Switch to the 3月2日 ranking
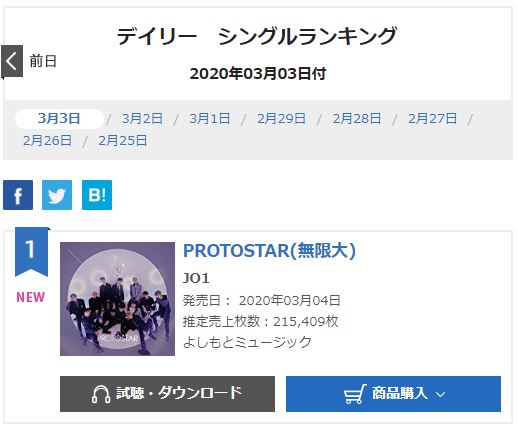 tap(142, 119)
